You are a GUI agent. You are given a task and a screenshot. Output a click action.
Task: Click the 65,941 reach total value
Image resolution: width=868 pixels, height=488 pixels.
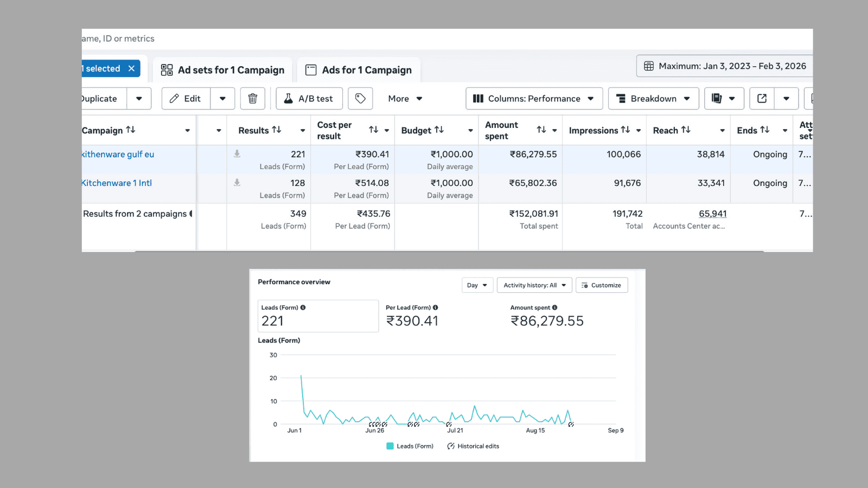tap(712, 214)
